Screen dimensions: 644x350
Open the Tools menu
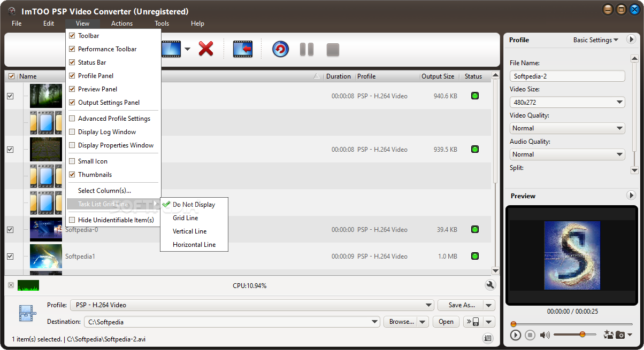[162, 24]
